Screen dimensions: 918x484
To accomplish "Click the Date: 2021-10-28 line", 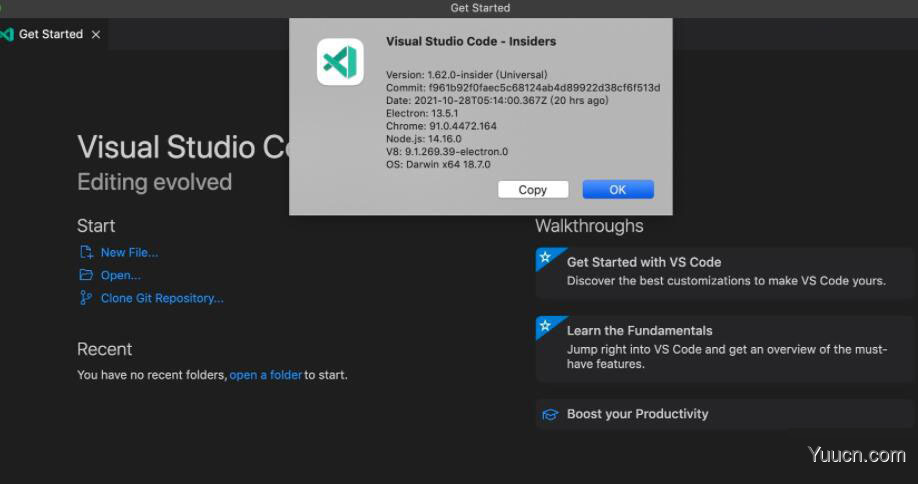I will point(497,101).
